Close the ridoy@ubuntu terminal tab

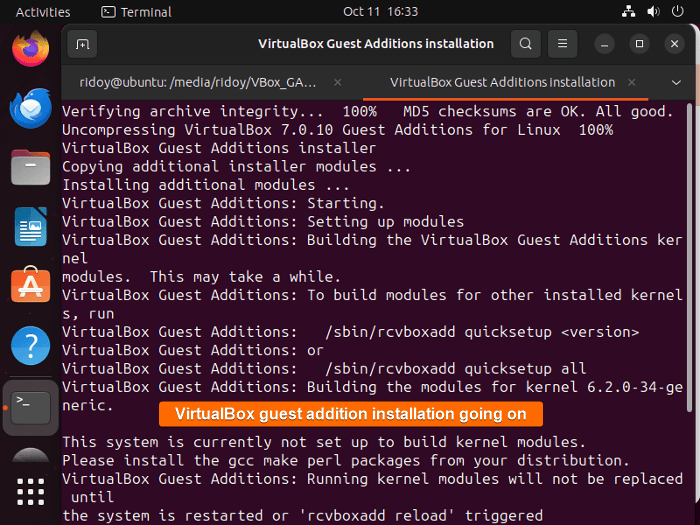point(338,82)
